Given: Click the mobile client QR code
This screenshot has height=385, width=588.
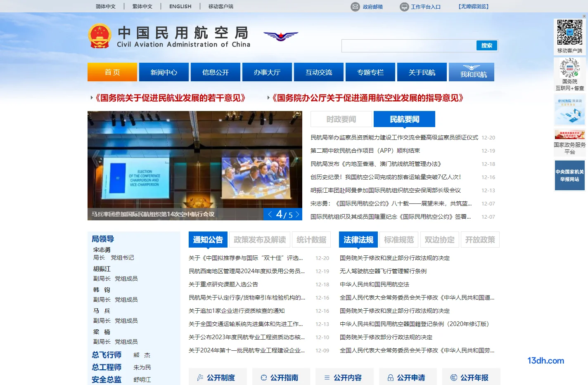Looking at the screenshot, I should pyautogui.click(x=569, y=32).
